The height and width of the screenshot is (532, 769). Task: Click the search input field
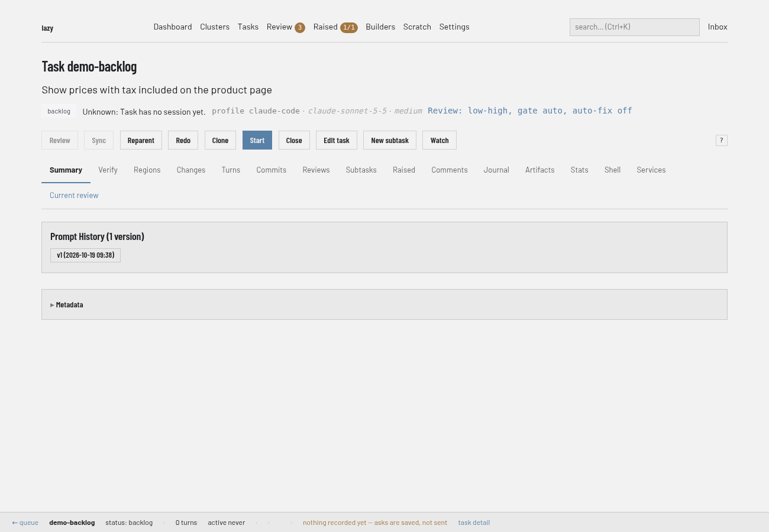pyautogui.click(x=635, y=27)
